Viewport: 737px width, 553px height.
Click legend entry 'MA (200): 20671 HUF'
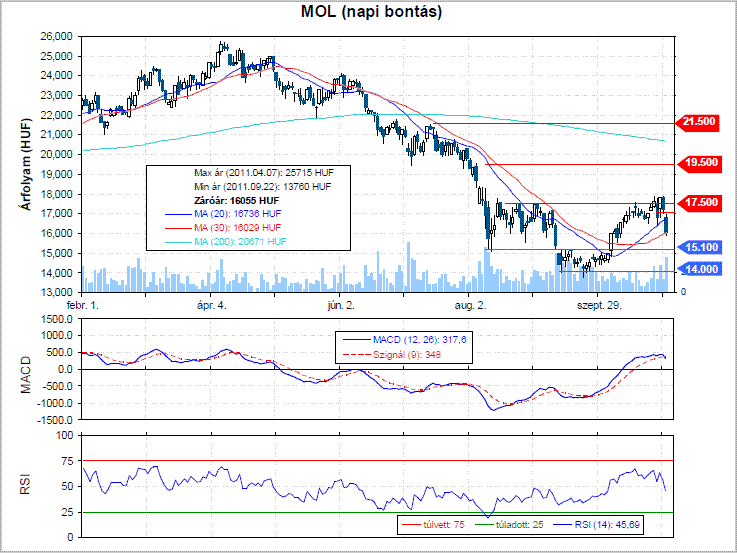240,241
